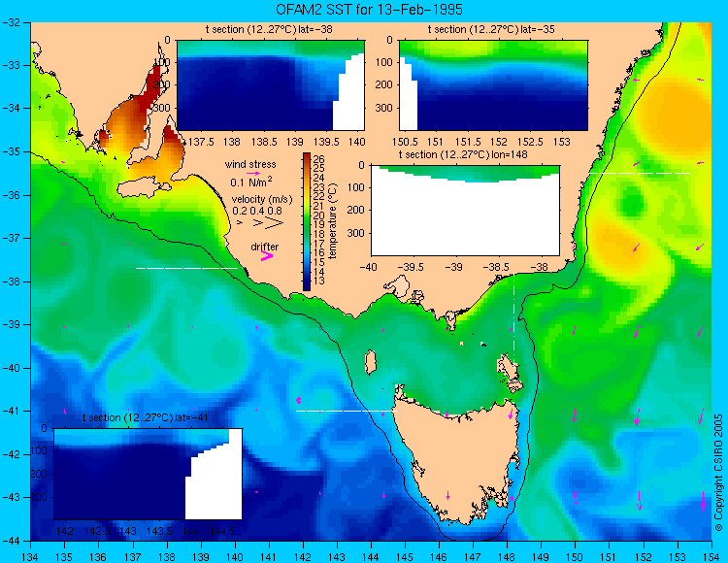
Task: Click the white dashed section line near -35.5 latitude
Action: tap(640, 173)
